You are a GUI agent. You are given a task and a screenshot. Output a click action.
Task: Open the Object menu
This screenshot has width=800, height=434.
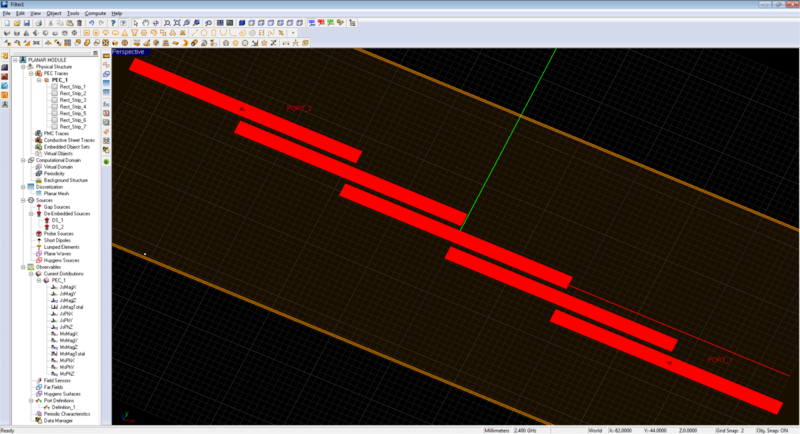point(53,13)
